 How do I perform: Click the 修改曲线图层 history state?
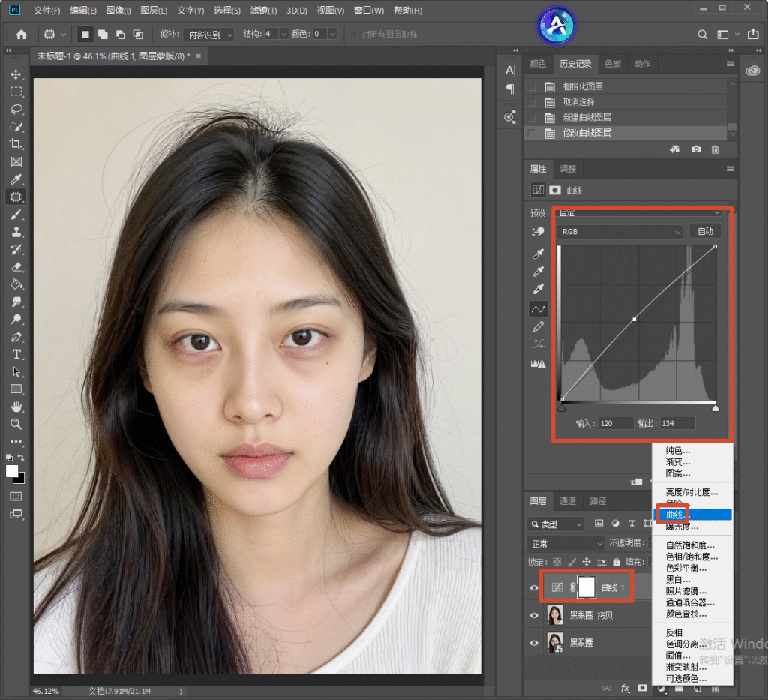pos(626,133)
